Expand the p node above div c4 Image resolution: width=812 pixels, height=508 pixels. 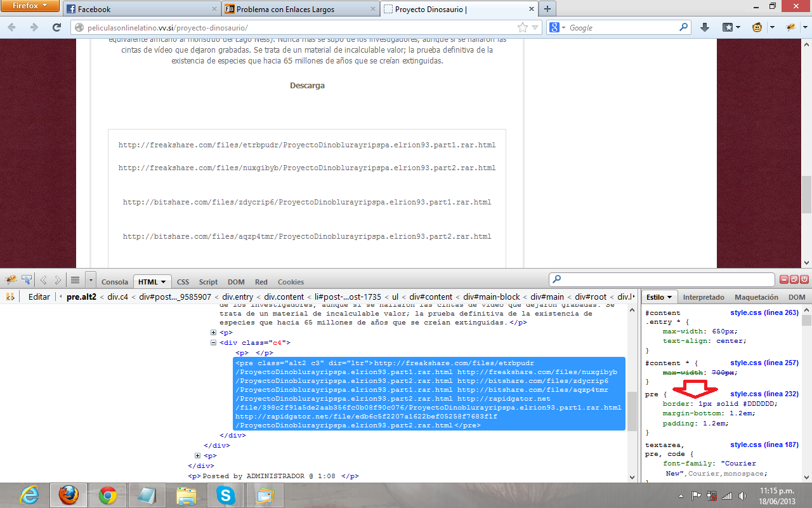pyautogui.click(x=214, y=332)
